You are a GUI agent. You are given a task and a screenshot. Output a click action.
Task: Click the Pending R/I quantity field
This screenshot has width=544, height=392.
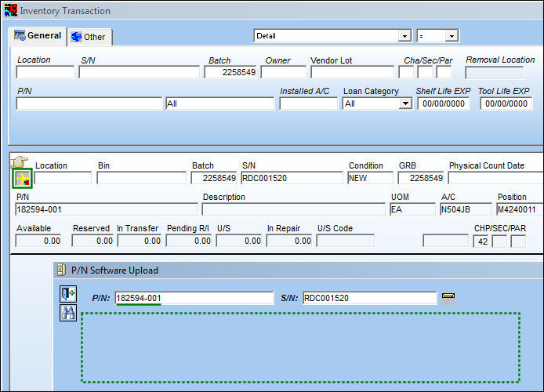[x=189, y=241]
